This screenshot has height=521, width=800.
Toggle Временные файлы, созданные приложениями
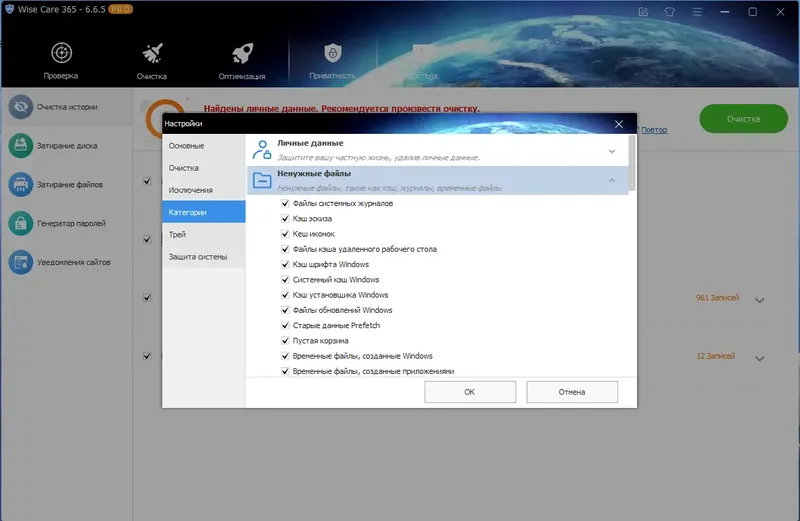[285, 371]
